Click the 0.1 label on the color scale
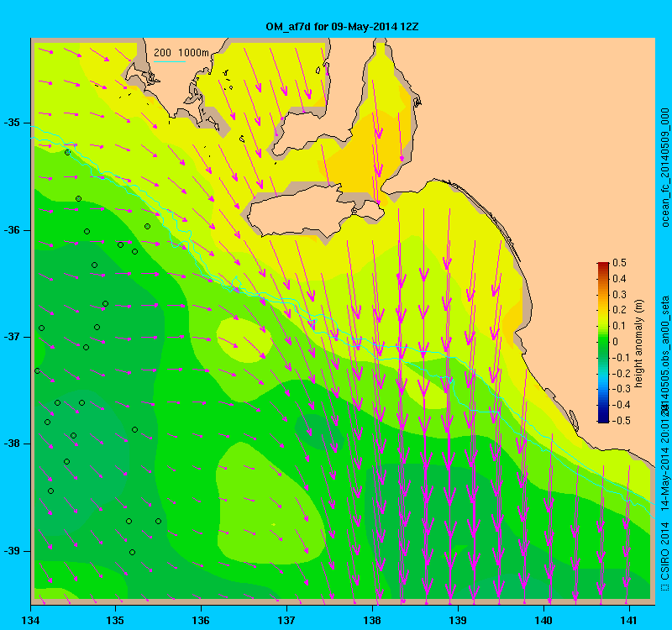This screenshot has height=630, width=672. (619, 326)
